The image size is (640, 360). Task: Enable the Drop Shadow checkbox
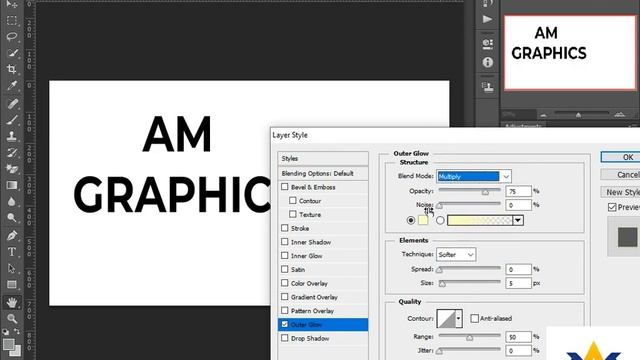pos(284,338)
